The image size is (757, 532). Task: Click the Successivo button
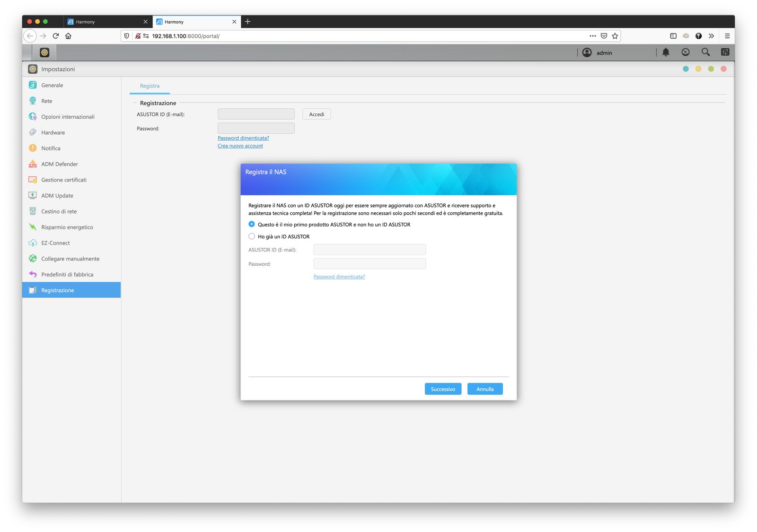(x=443, y=389)
